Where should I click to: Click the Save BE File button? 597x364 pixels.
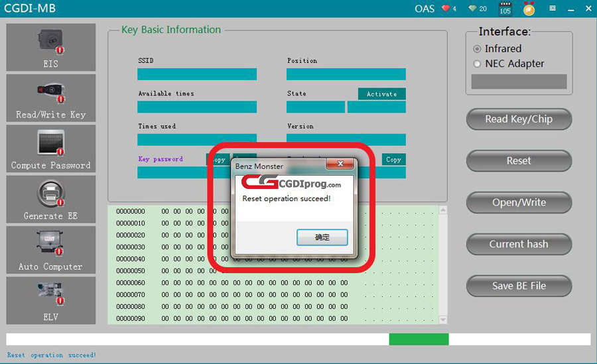(x=519, y=286)
